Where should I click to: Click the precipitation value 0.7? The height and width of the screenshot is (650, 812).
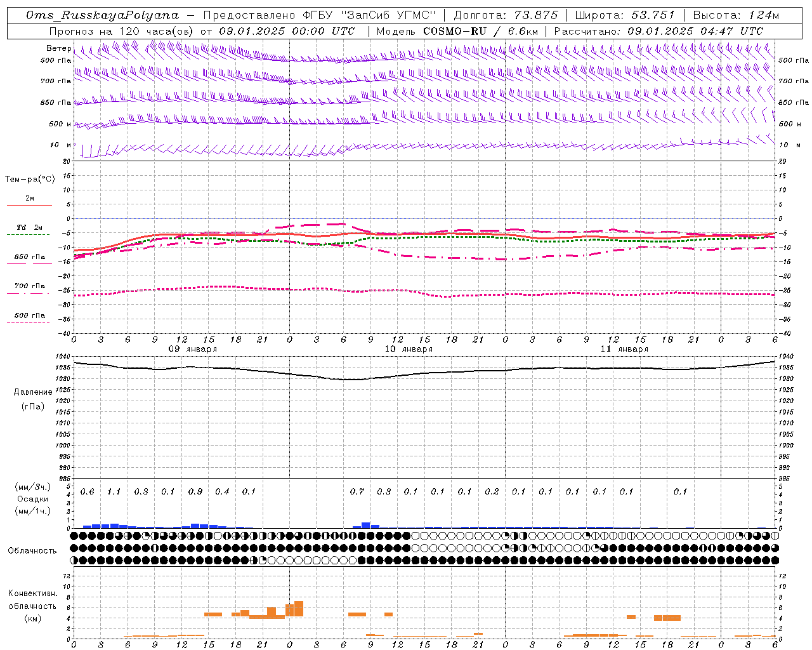pos(357,492)
